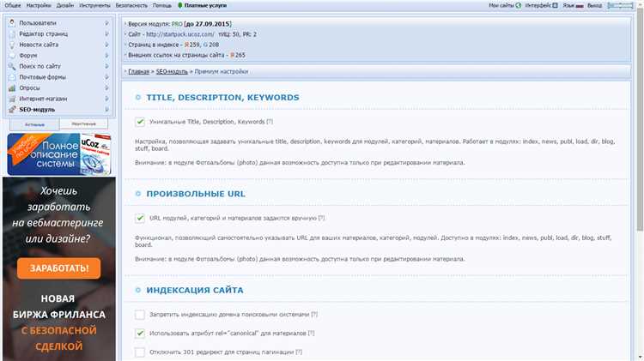Image resolution: width=644 pixels, height=361 pixels.
Task: Open the Инструменты menu
Action: [94, 5]
